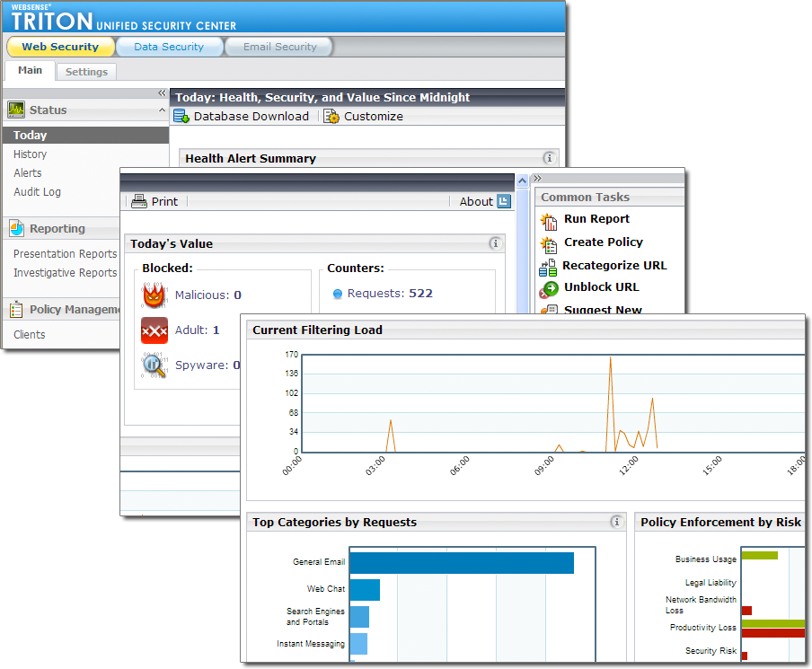The width and height of the screenshot is (812, 669).
Task: Click the Run Report icon
Action: pyautogui.click(x=549, y=221)
